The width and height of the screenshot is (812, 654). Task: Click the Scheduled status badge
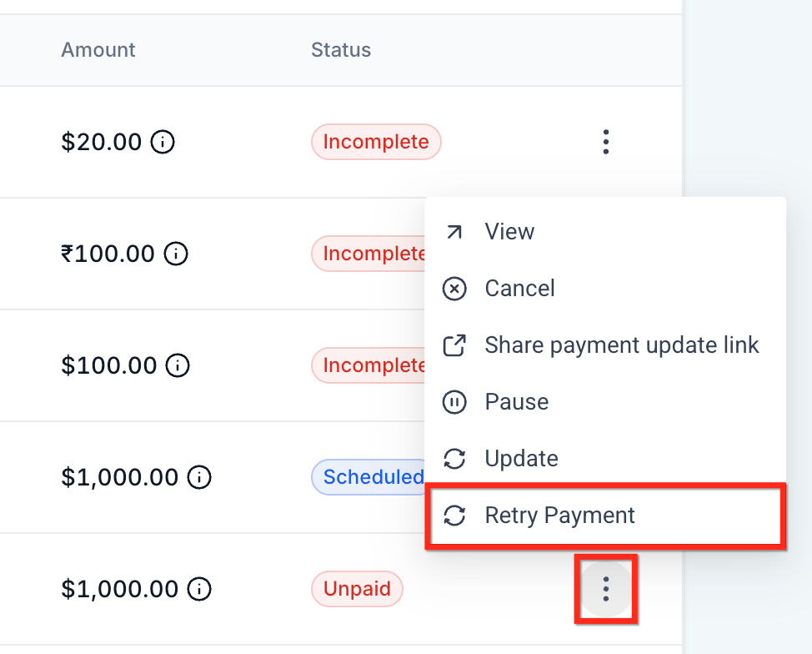(x=368, y=477)
